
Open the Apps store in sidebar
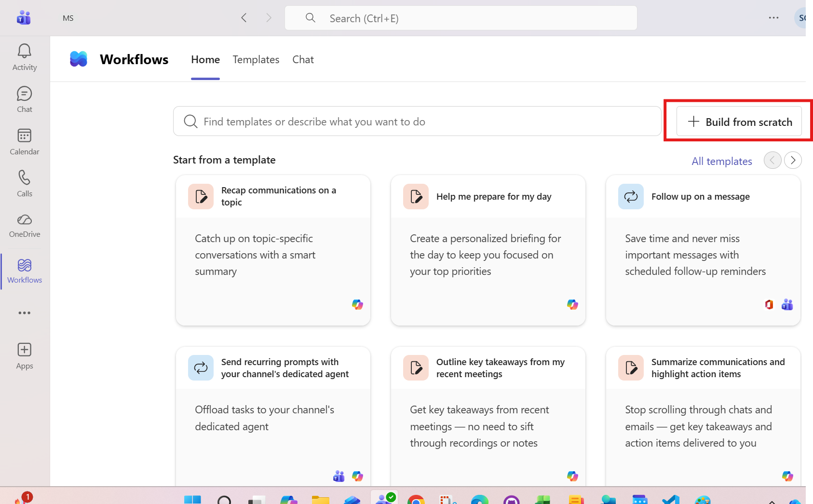point(25,356)
